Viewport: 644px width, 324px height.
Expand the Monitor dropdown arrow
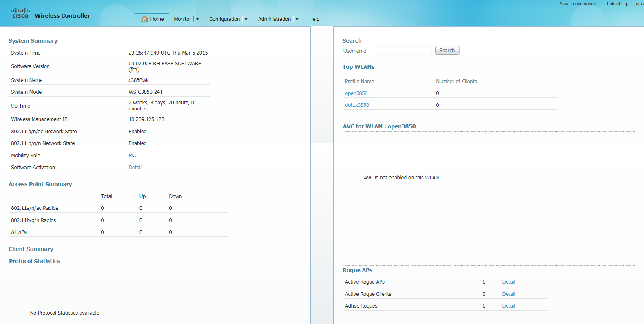click(x=197, y=19)
